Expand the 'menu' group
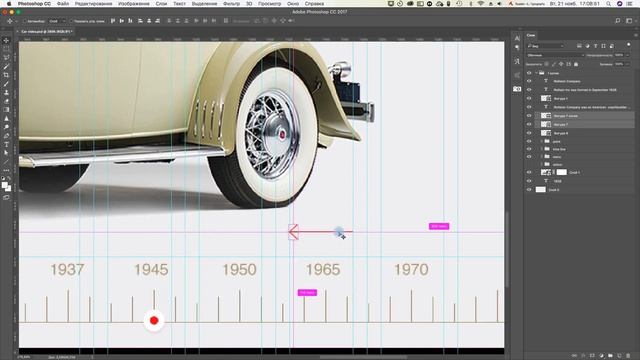Viewport: 640px width, 360px height. (x=542, y=157)
